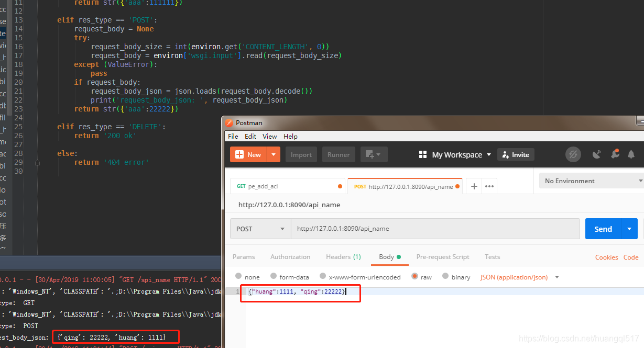Click the 'return 200 ok' code line
644x348 pixels.
point(105,136)
